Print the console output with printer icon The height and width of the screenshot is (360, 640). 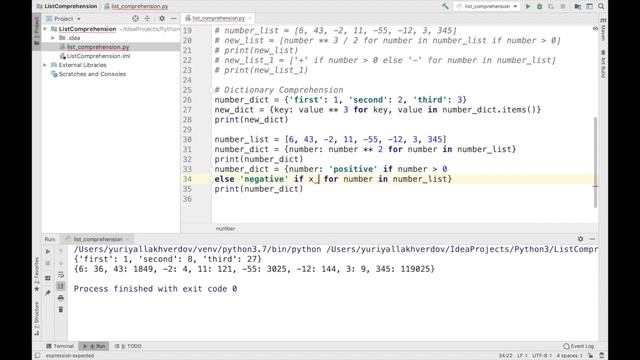[61, 298]
